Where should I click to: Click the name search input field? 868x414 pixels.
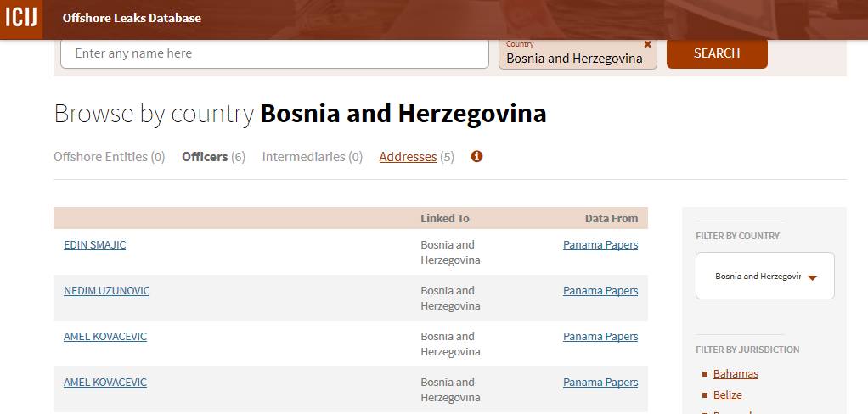coord(274,53)
